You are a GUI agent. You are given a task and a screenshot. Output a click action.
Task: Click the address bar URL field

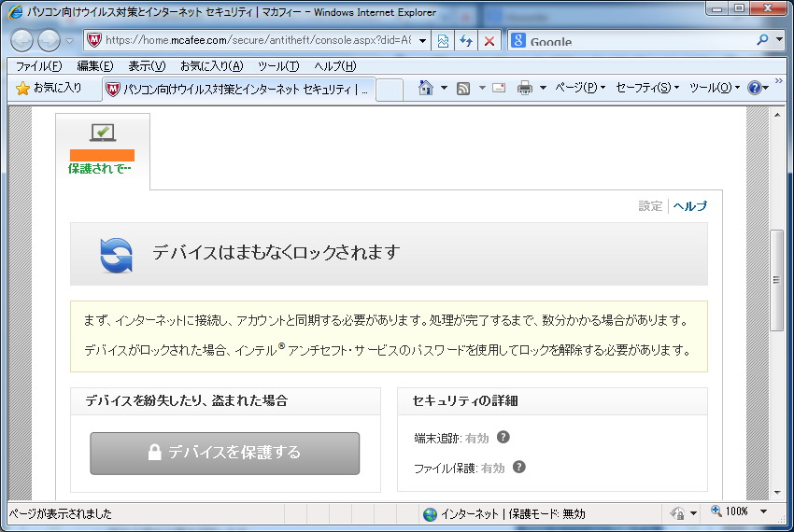pyautogui.click(x=258, y=40)
